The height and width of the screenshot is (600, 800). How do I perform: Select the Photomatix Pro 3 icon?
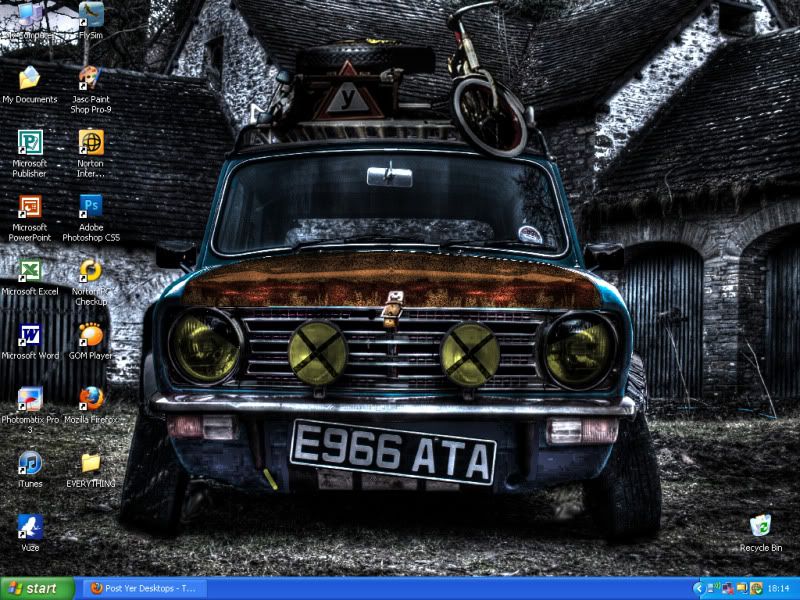pyautogui.click(x=30, y=400)
